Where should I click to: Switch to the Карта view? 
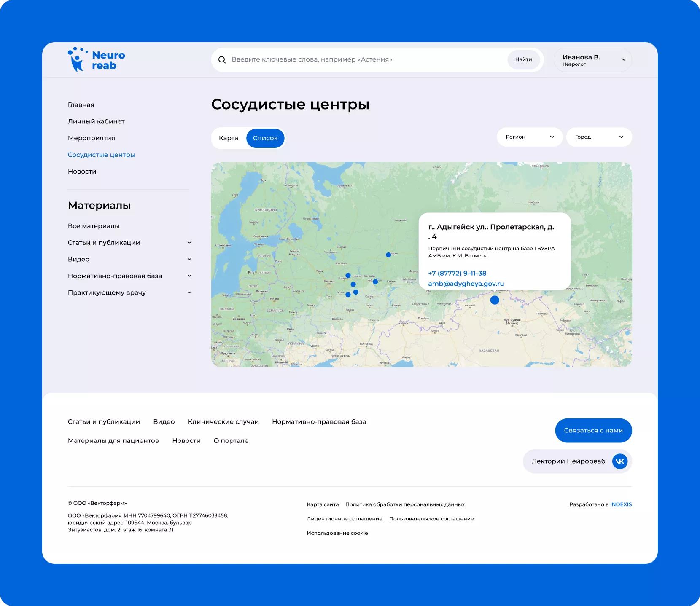[229, 138]
